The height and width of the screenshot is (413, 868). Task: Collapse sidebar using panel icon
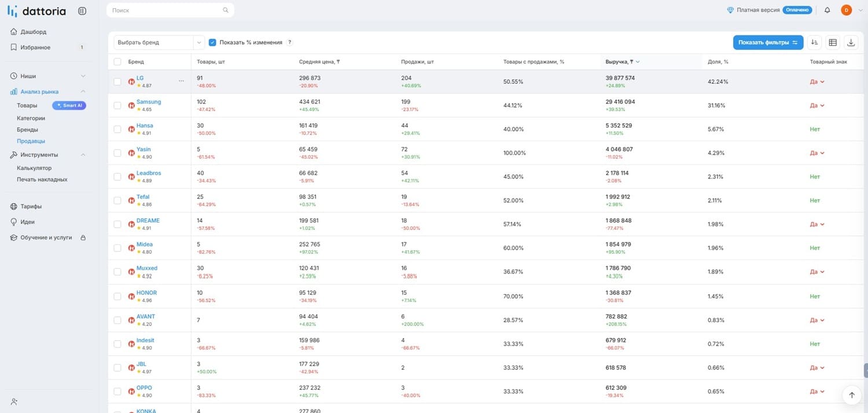click(x=82, y=11)
